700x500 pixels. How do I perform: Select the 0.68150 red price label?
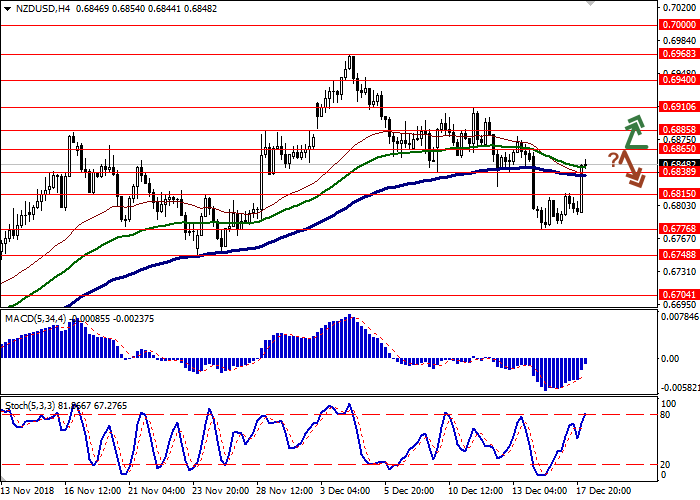coord(679,194)
